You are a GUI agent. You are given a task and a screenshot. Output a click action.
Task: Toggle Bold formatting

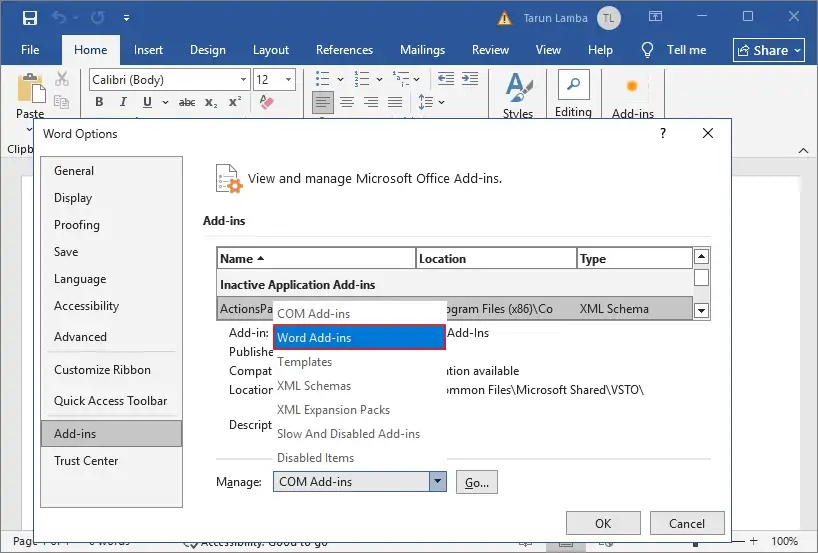(99, 102)
